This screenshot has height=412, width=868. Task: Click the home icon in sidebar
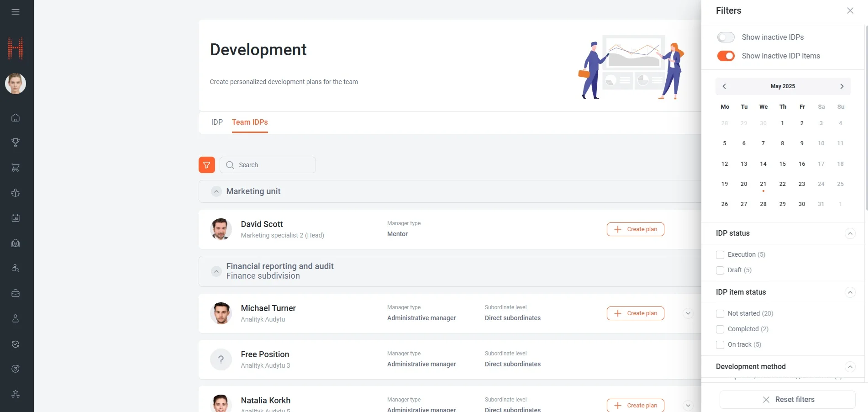[x=16, y=118]
